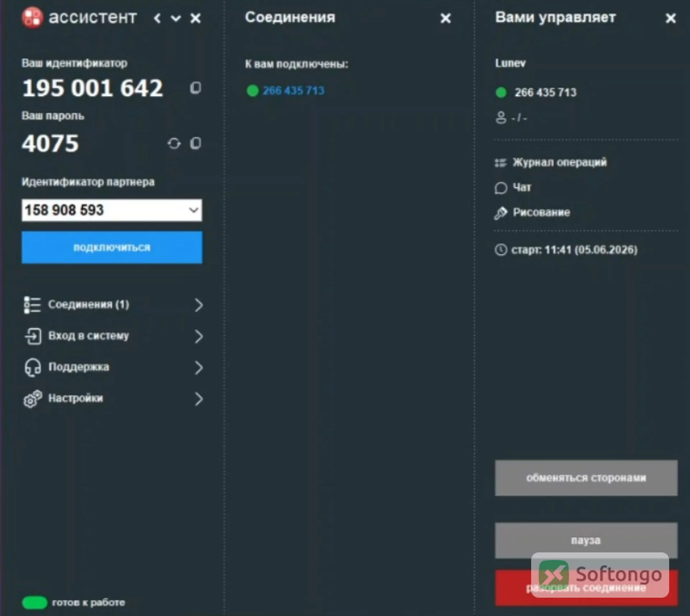Screen dimensions: 690x616
Task: Click the Вход в систему login icon
Action: (x=33, y=336)
